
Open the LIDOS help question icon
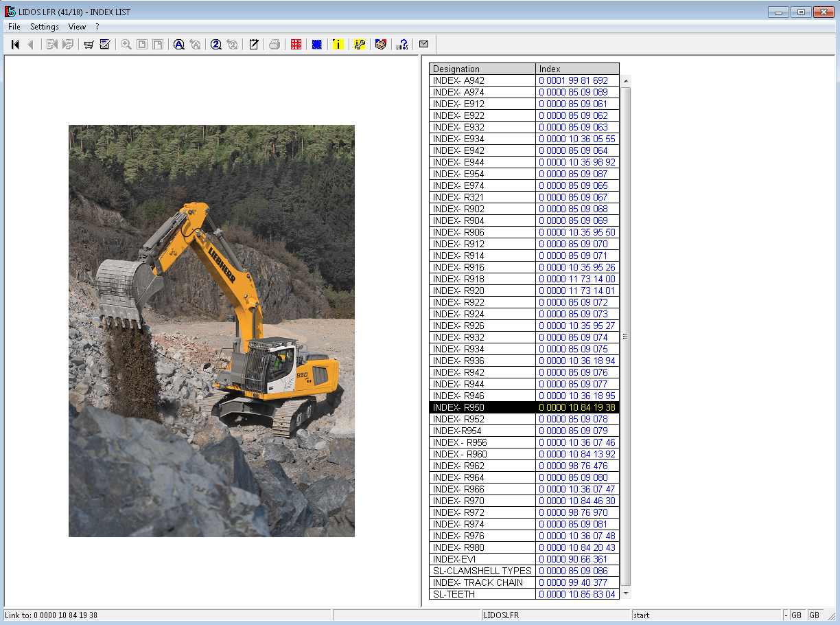tap(402, 45)
